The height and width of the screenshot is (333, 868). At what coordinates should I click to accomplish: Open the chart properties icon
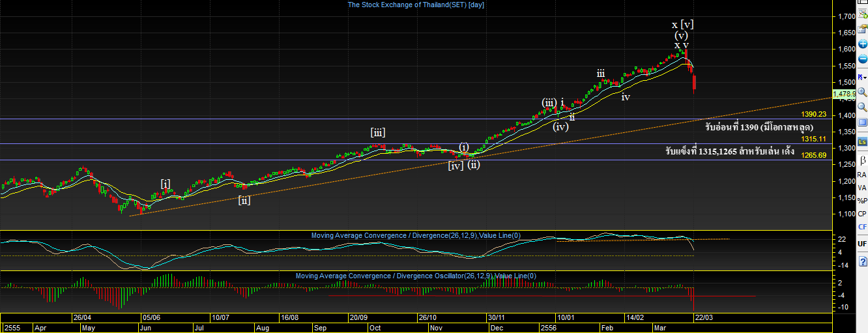[862, 29]
